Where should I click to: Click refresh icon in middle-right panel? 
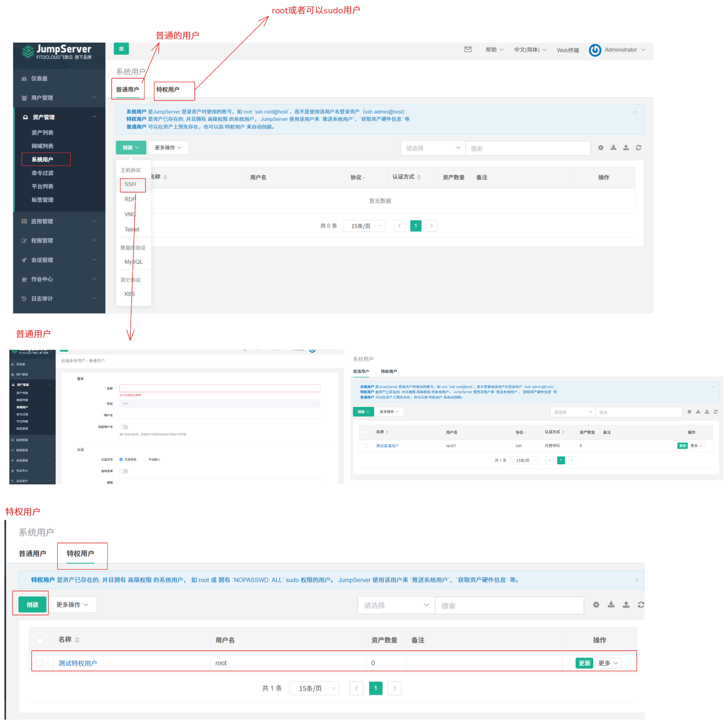[x=716, y=412]
